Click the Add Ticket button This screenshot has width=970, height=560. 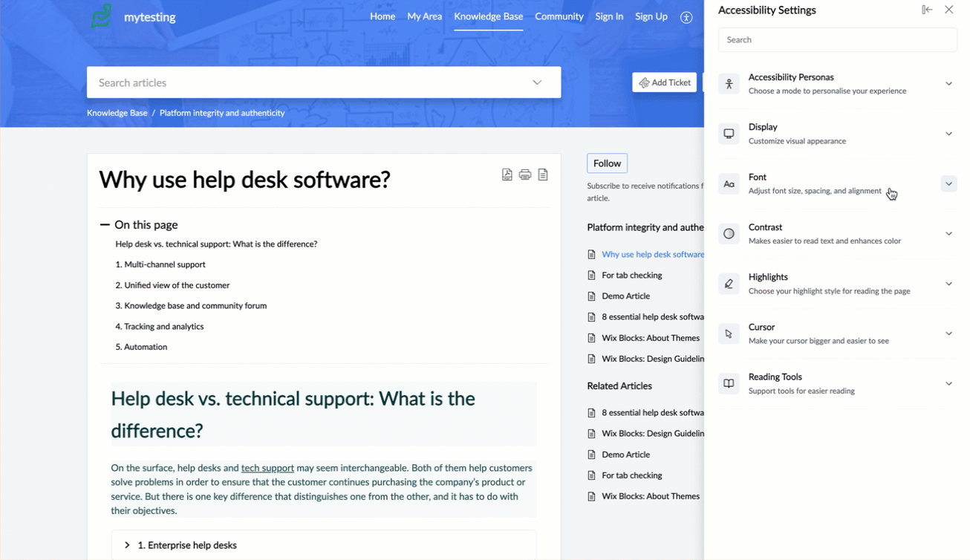point(665,82)
